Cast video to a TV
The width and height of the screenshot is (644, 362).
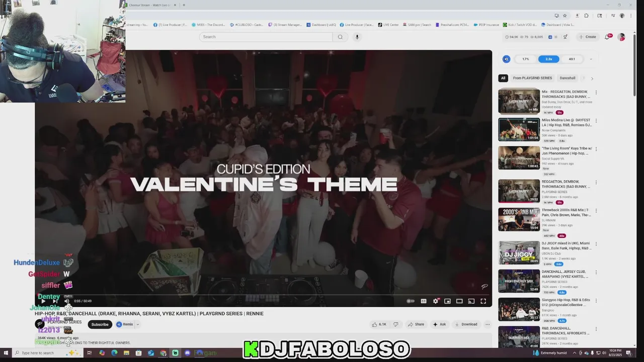pyautogui.click(x=471, y=301)
